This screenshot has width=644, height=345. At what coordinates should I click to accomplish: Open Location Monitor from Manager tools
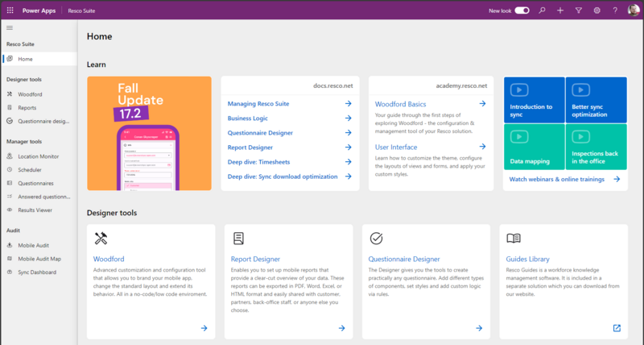[37, 156]
